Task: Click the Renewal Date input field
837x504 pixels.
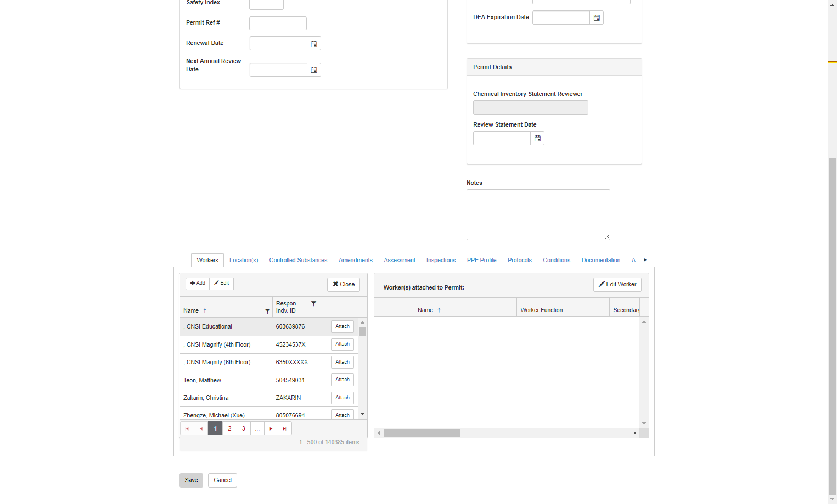Action: (x=278, y=44)
